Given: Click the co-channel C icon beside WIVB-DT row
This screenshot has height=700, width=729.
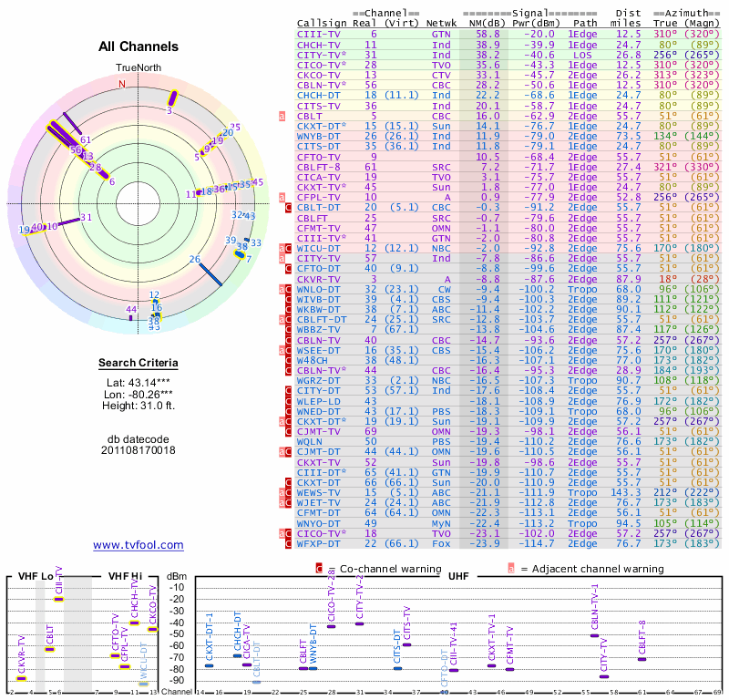Looking at the screenshot, I should pos(288,300).
